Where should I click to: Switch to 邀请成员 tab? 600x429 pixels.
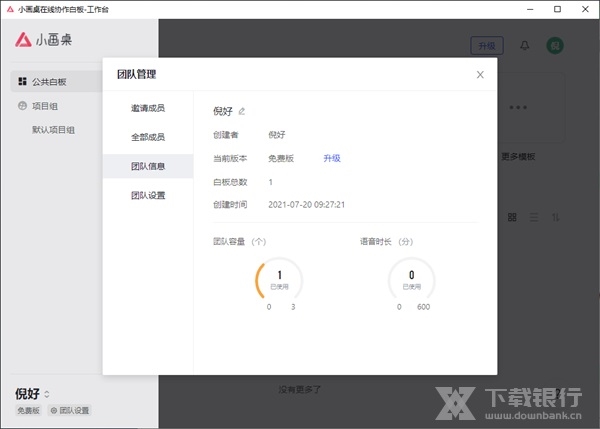(148, 108)
